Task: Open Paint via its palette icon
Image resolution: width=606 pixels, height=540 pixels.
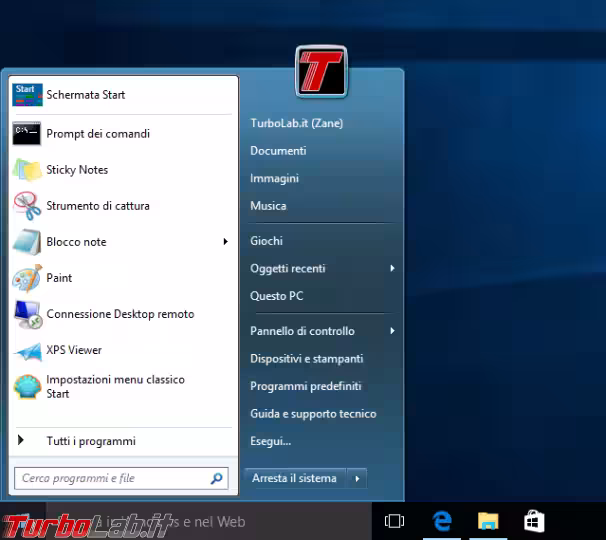Action: tap(27, 278)
